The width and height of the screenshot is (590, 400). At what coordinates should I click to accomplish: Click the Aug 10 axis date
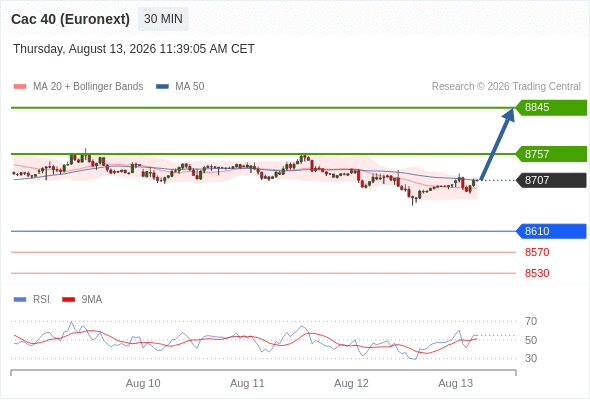143,383
